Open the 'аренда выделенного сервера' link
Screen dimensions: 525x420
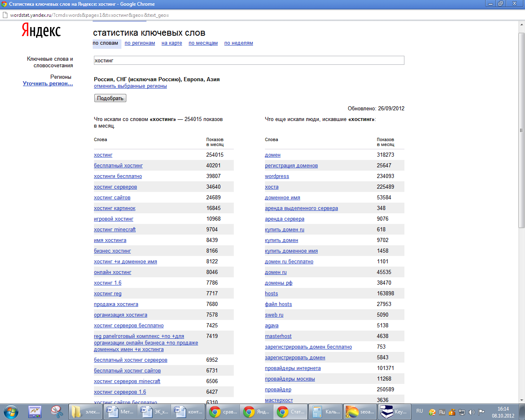point(301,208)
